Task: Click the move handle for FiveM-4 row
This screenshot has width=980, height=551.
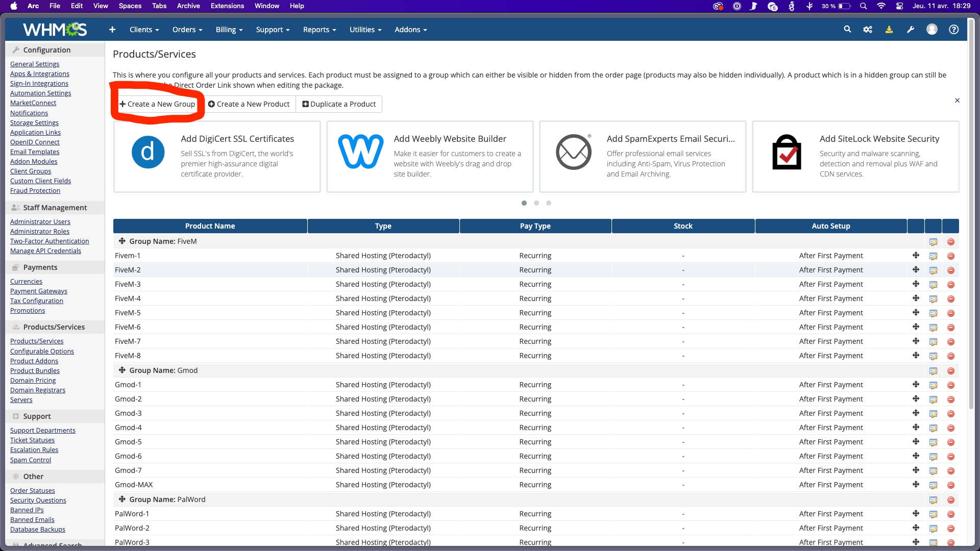Action: coord(916,298)
